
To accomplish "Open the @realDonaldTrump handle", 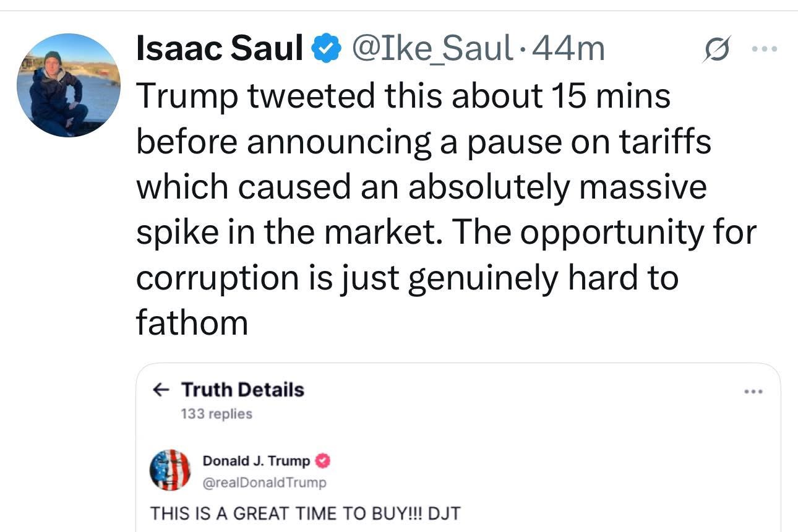I will (264, 483).
